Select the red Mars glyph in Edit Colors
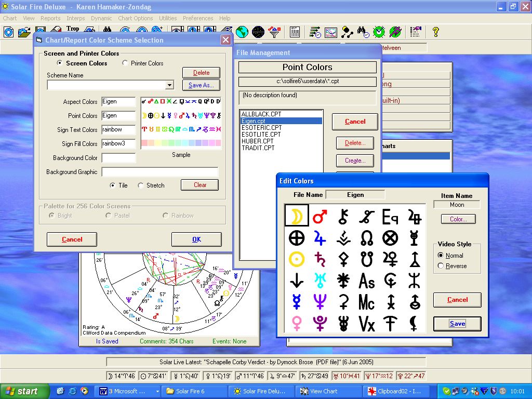The height and width of the screenshot is (399, 532). (x=320, y=216)
